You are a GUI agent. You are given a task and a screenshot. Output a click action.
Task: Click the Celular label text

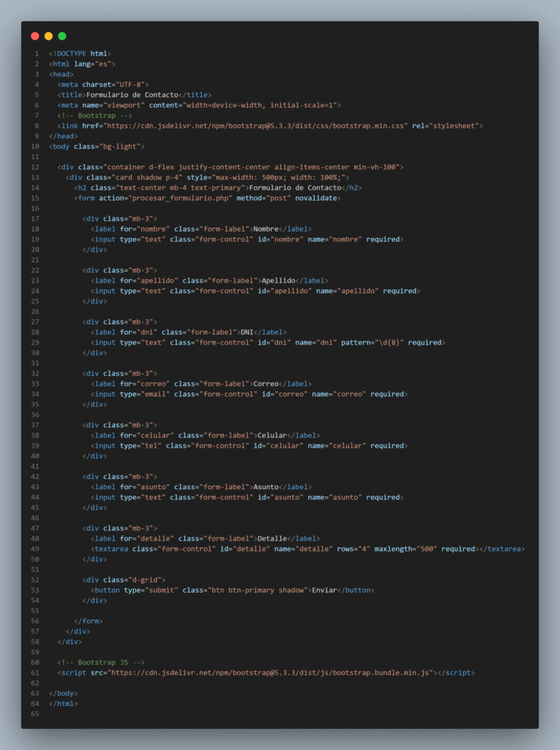click(272, 436)
